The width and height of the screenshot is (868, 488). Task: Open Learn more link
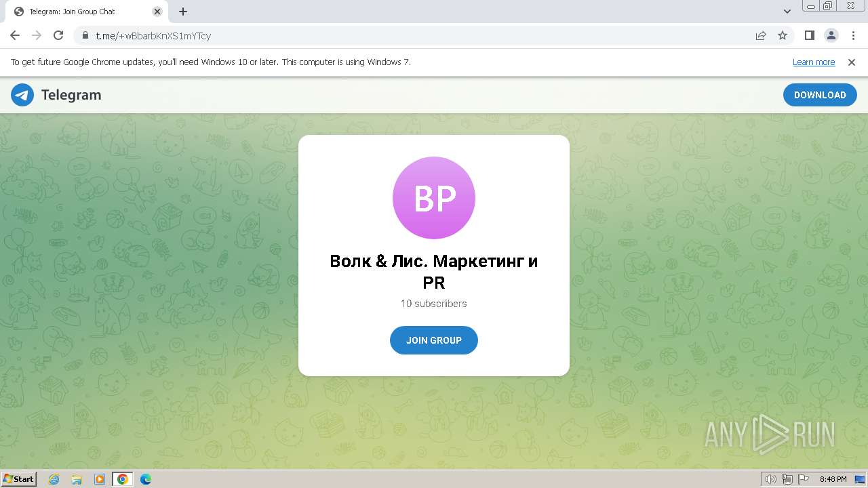click(814, 62)
